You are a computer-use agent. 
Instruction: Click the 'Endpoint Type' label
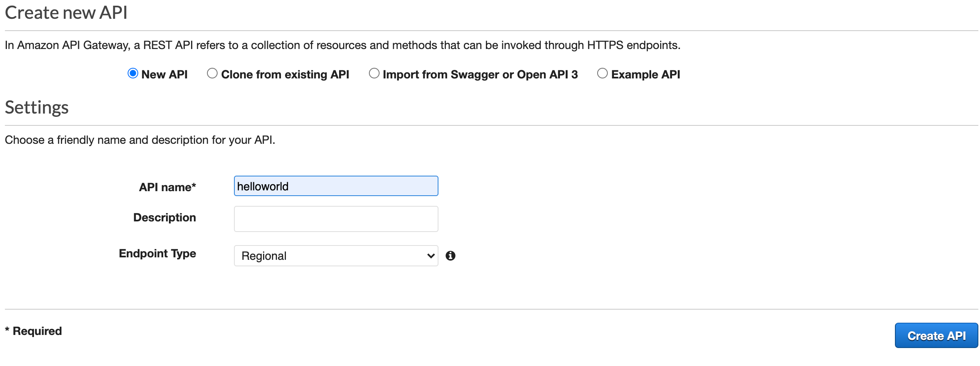[x=157, y=254]
